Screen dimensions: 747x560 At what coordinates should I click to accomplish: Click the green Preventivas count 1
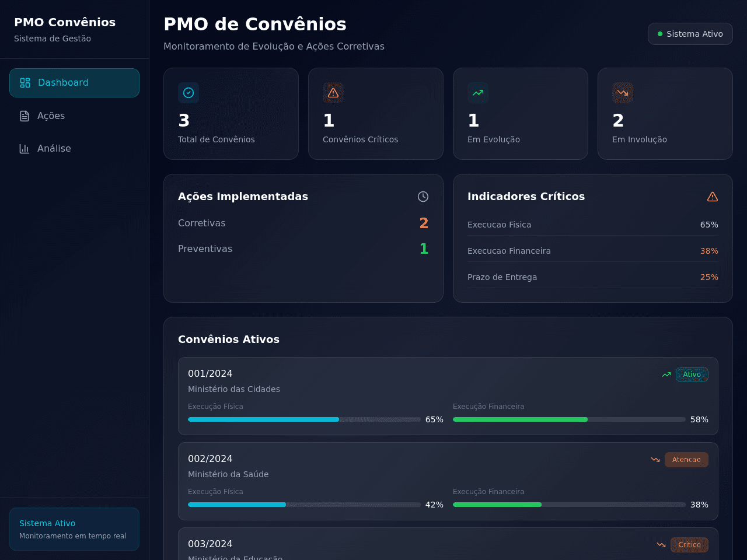click(x=424, y=249)
